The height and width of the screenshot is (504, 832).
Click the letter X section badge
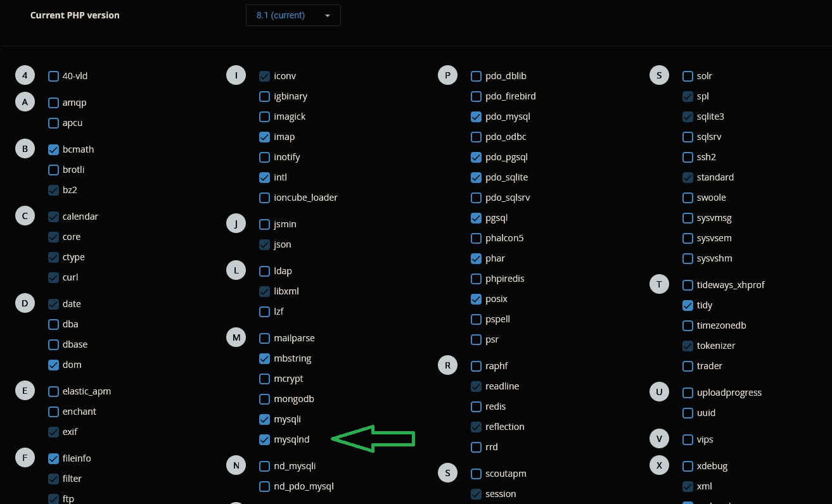[x=659, y=466]
